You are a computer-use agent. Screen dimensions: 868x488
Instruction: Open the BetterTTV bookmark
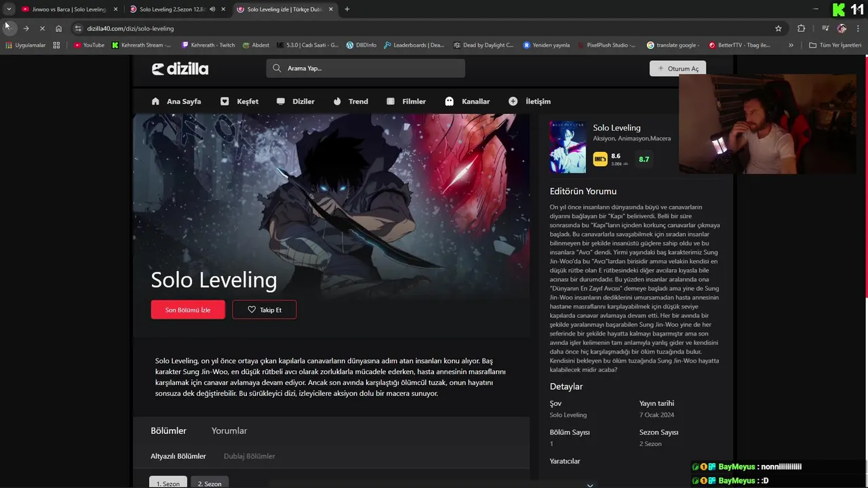740,45
